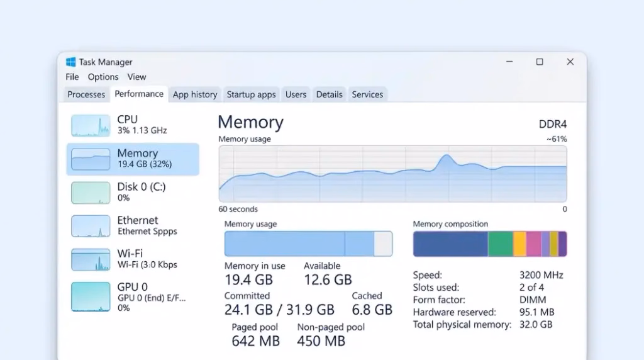The image size is (644, 360).
Task: Click the 'GPU 0 (End) E/F...' text
Action: pos(152,298)
